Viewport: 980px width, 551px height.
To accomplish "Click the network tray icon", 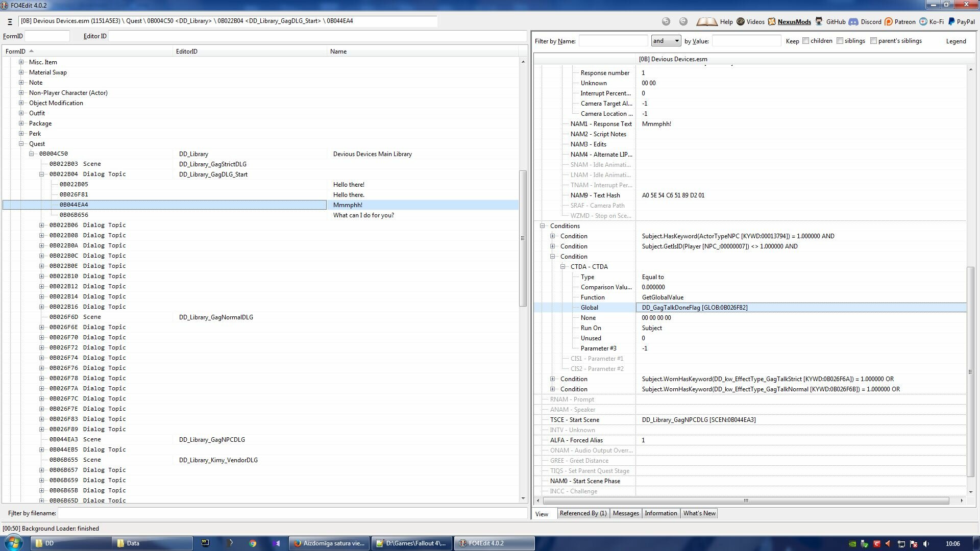I will coord(901,544).
